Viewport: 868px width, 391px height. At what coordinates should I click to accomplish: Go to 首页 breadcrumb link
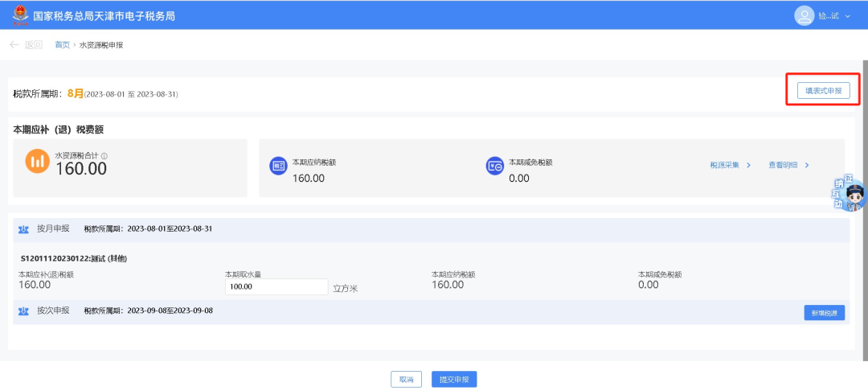[x=62, y=45]
